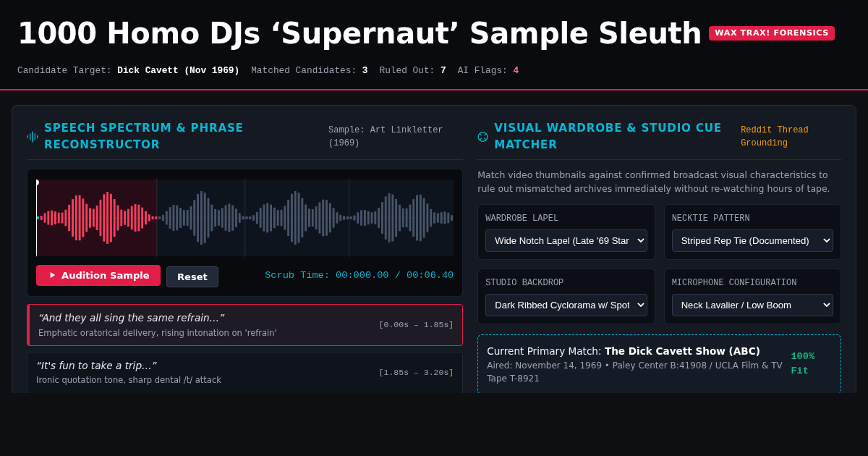The image size is (868, 456).
Task: Click the Aired November 14, 1969 archive details
Action: pyautogui.click(x=634, y=372)
